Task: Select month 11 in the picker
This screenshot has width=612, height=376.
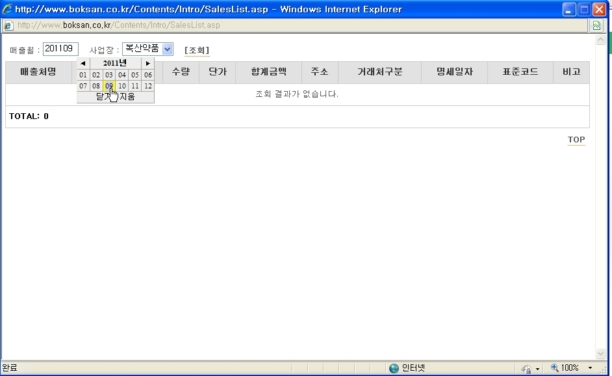Action: point(135,86)
